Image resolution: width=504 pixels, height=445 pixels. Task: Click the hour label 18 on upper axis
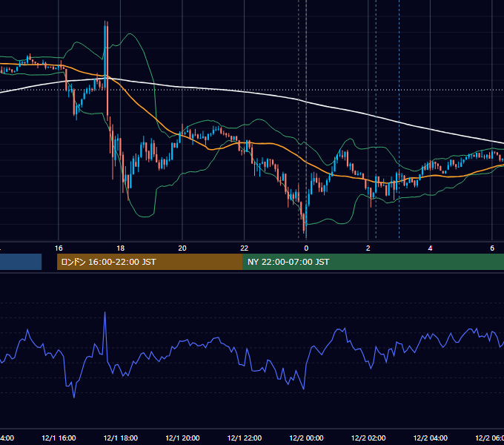(x=121, y=248)
